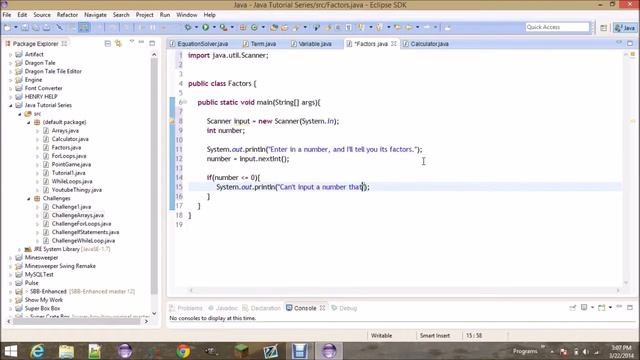
Task: Open the File menu
Action: click(7, 15)
